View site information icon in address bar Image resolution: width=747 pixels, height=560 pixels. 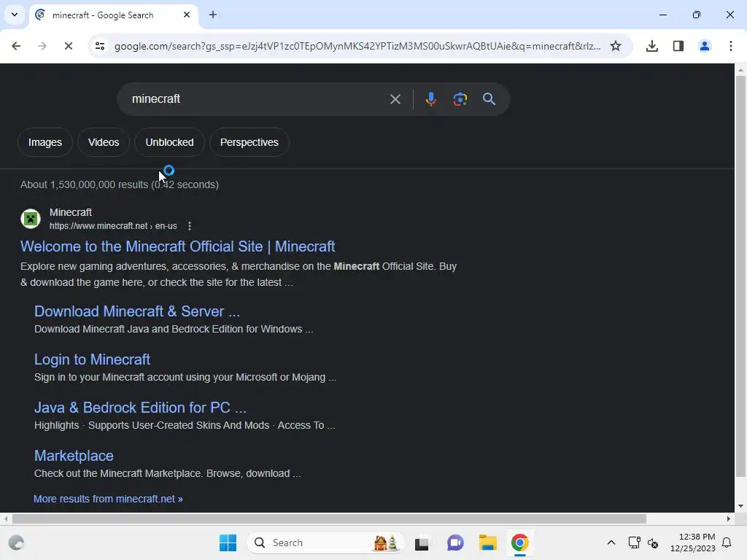pyautogui.click(x=100, y=46)
